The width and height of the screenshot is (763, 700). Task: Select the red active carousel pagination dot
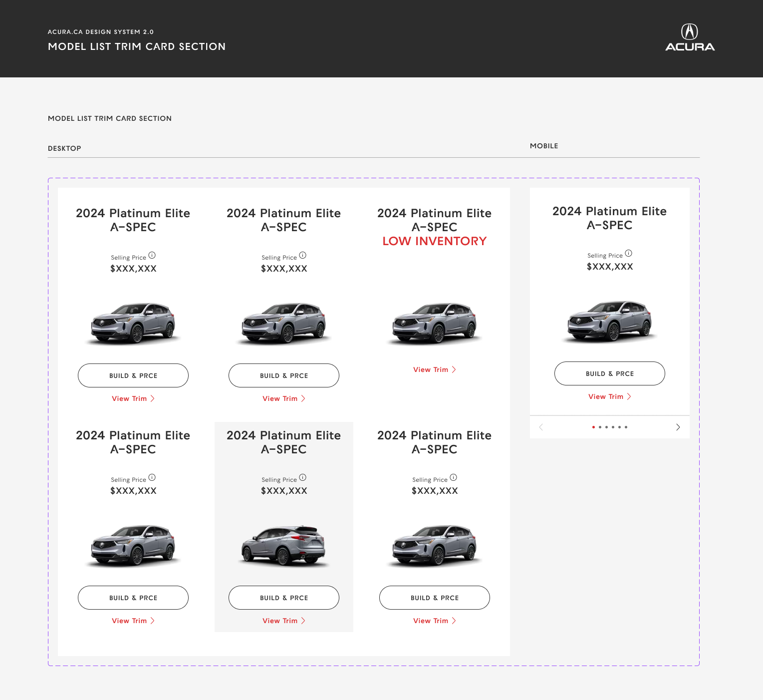click(593, 427)
